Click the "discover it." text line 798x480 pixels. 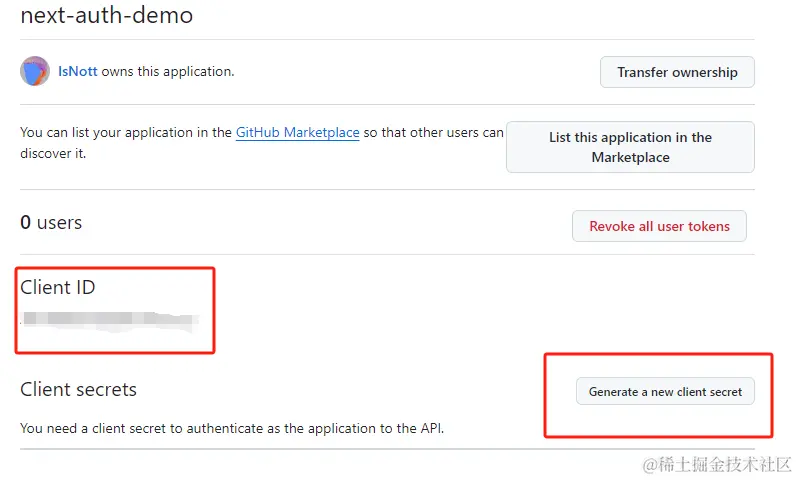click(53, 153)
